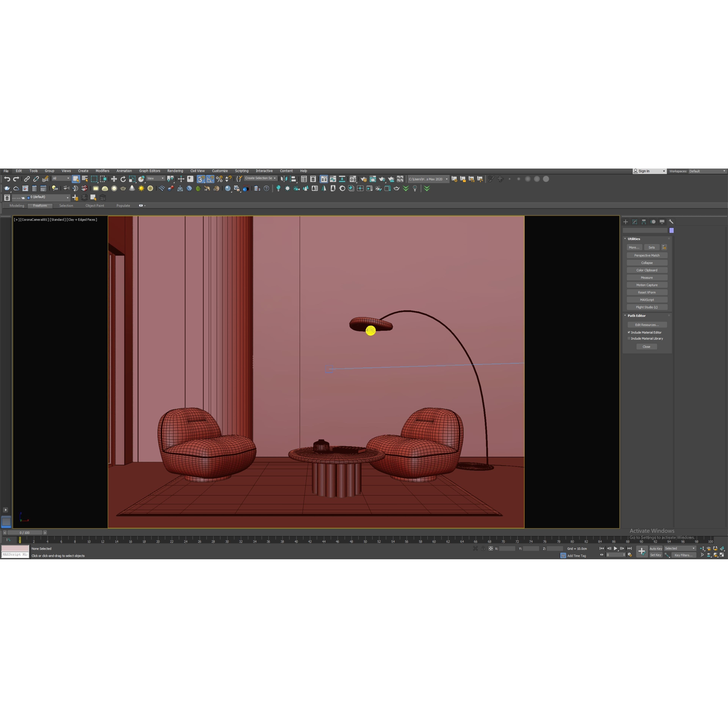
Task: Click the Create new panel plus icon
Action: pos(625,222)
